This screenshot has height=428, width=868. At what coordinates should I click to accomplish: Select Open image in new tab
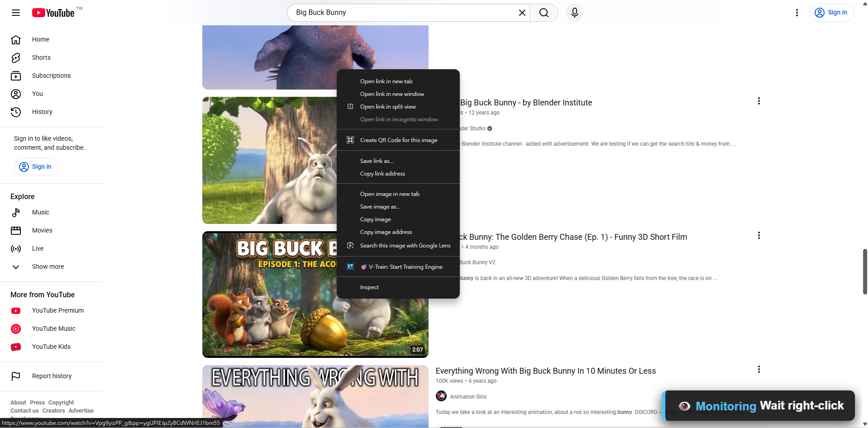(398, 194)
